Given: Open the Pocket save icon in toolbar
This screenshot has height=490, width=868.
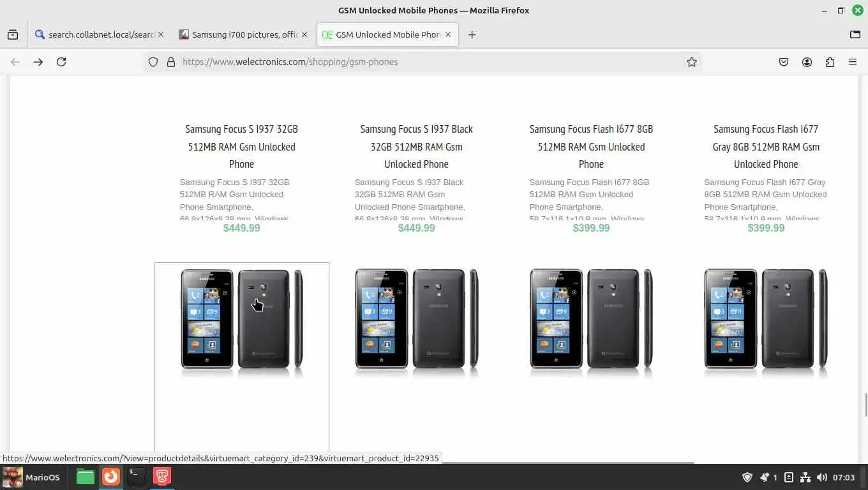Looking at the screenshot, I should click(784, 62).
